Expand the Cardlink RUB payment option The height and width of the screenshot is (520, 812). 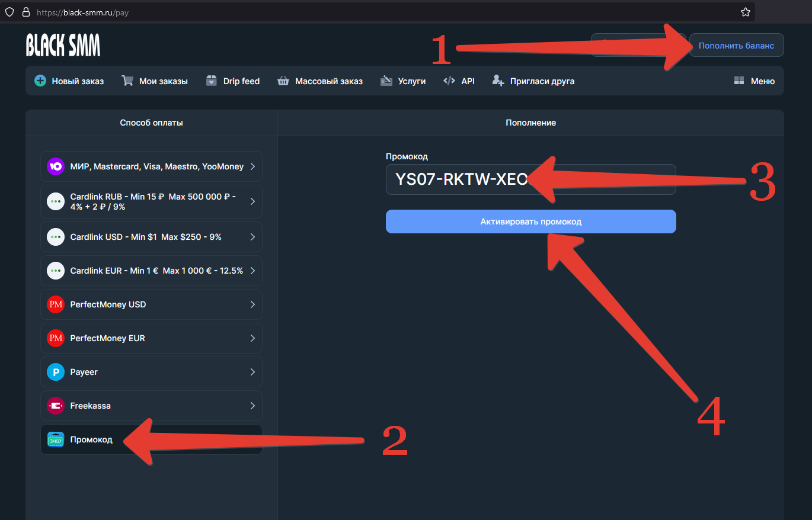point(252,201)
